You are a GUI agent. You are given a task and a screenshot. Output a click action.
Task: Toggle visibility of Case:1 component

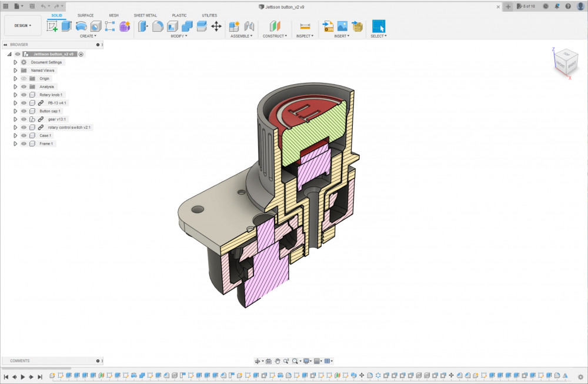(24, 135)
